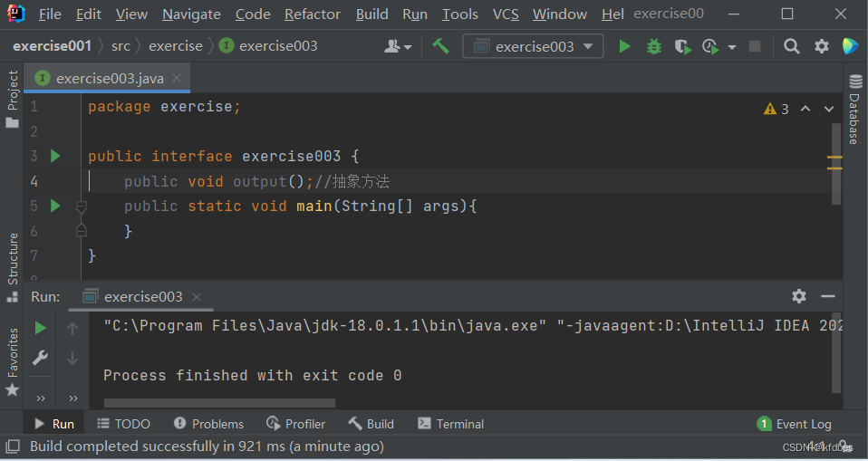The height and width of the screenshot is (461, 868).
Task: Switch to the Terminal tab
Action: pos(450,424)
